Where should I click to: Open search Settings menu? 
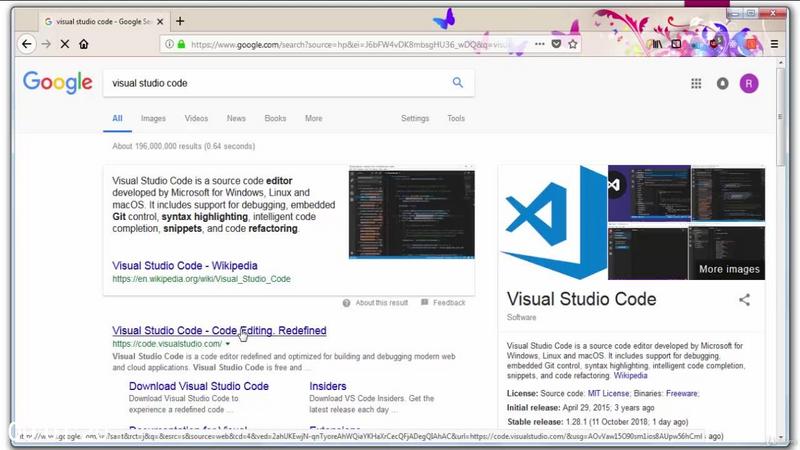coord(415,118)
